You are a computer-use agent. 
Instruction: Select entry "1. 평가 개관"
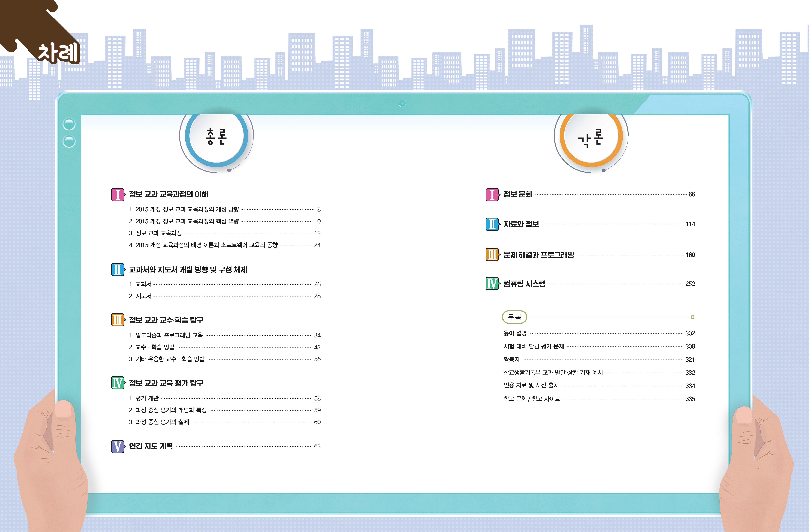point(144,398)
